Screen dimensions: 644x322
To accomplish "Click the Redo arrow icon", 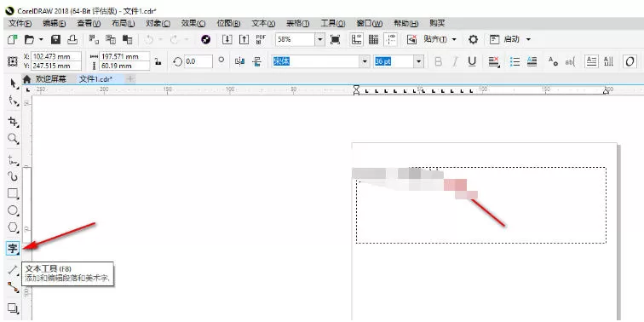I will 175,39.
